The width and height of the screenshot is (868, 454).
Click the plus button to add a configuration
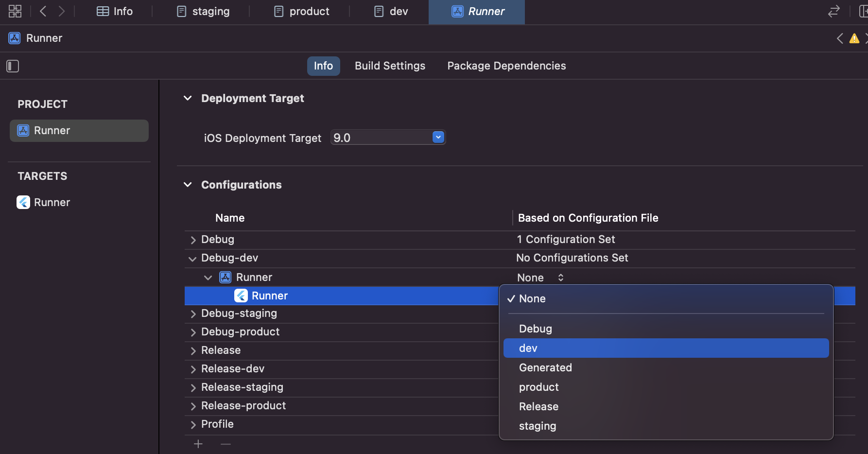pos(198,443)
